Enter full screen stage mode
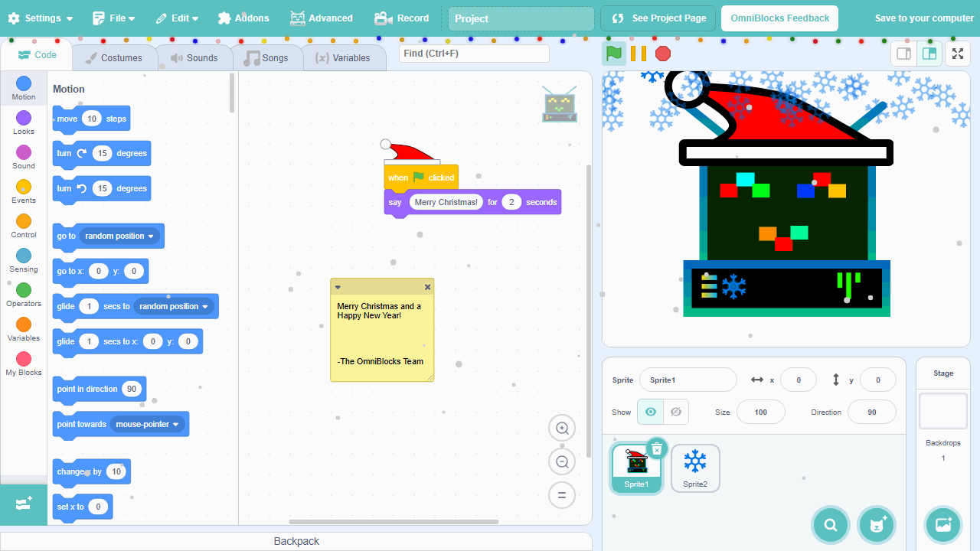Viewport: 980px width, 551px height. pos(958,54)
